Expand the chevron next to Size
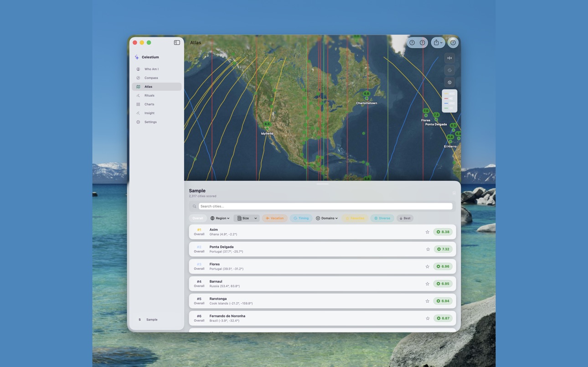Screen dimensions: 588x367 (x=256, y=218)
